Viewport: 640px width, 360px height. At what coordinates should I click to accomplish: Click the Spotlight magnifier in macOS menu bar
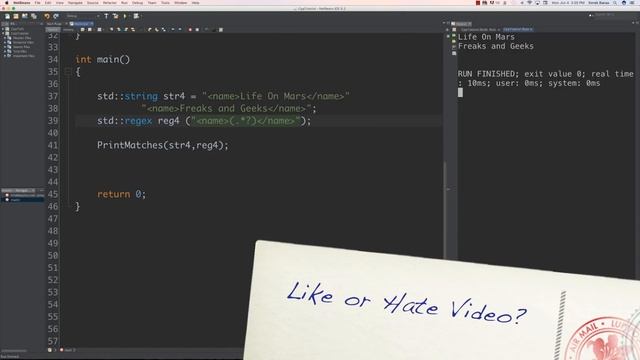(x=615, y=3)
